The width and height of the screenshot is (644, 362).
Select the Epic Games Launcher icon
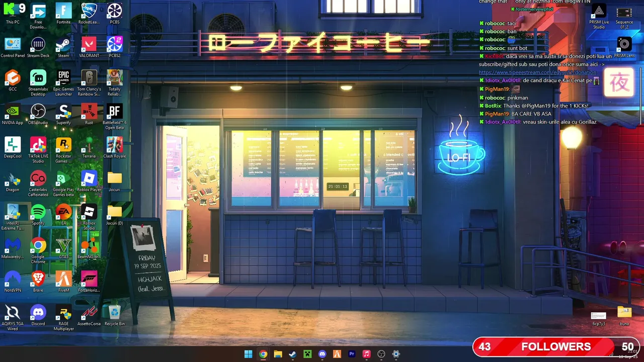(x=63, y=83)
